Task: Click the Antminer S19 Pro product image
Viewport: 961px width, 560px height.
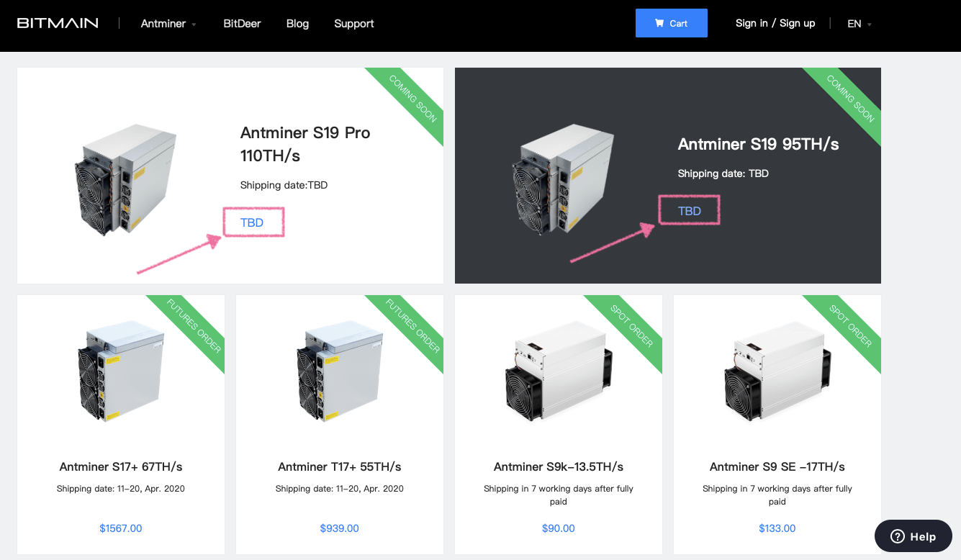Action: coord(126,179)
